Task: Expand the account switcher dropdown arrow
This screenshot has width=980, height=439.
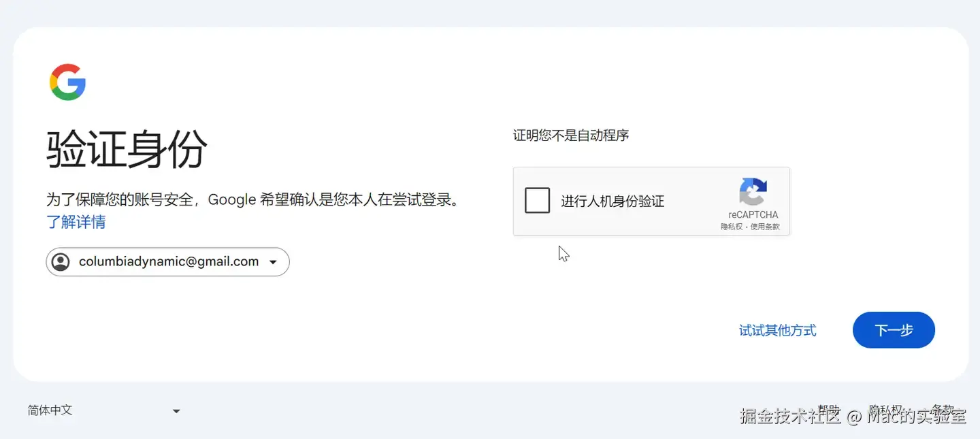Action: pyautogui.click(x=273, y=262)
